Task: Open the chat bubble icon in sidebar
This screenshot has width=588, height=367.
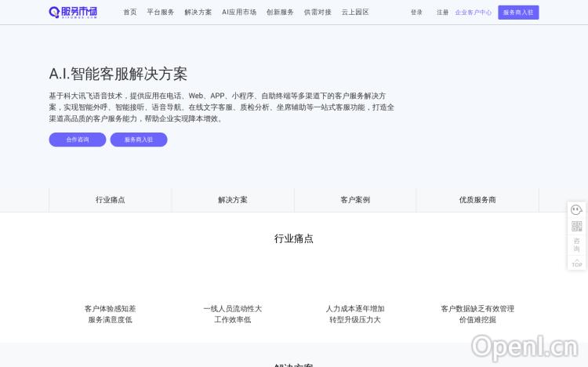Action: 576,210
